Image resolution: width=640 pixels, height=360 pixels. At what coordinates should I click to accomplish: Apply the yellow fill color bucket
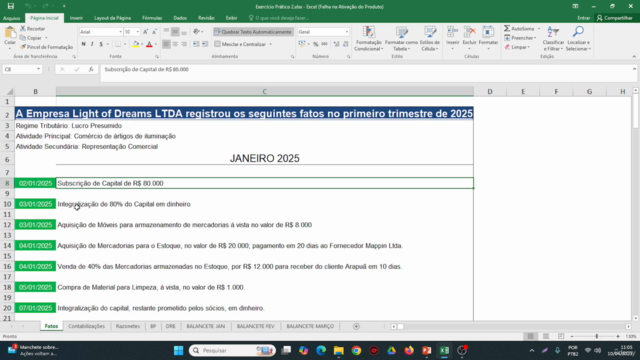136,44
